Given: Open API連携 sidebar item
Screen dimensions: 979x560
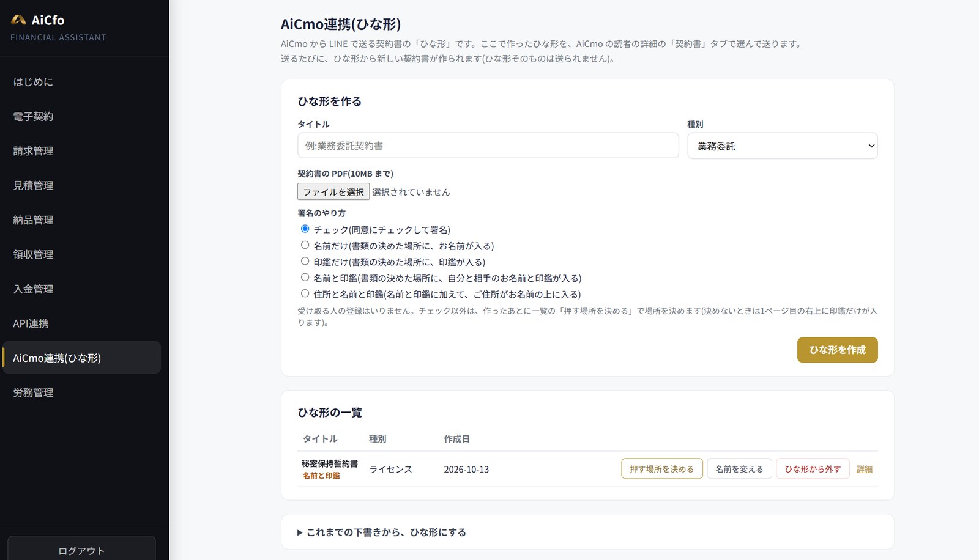Looking at the screenshot, I should [x=81, y=323].
